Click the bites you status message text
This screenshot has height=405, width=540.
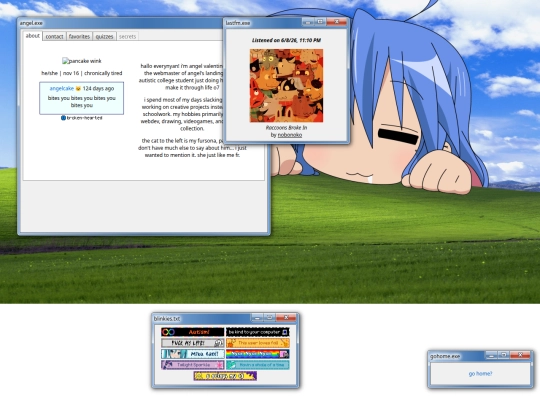click(82, 102)
